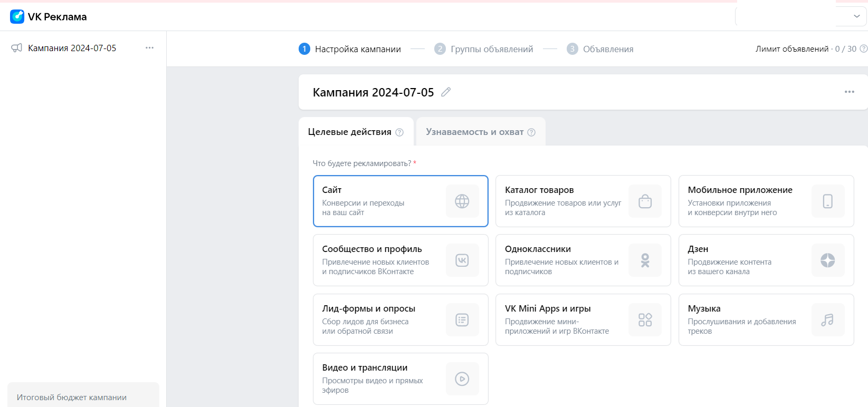Click description Конверсии и переходы на ваш сайт
This screenshot has height=407, width=868.
363,208
